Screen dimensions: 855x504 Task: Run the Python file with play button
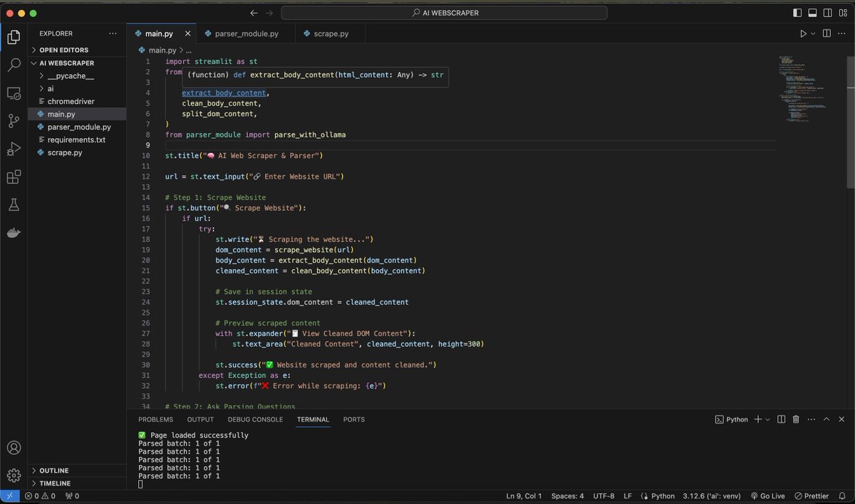(803, 33)
